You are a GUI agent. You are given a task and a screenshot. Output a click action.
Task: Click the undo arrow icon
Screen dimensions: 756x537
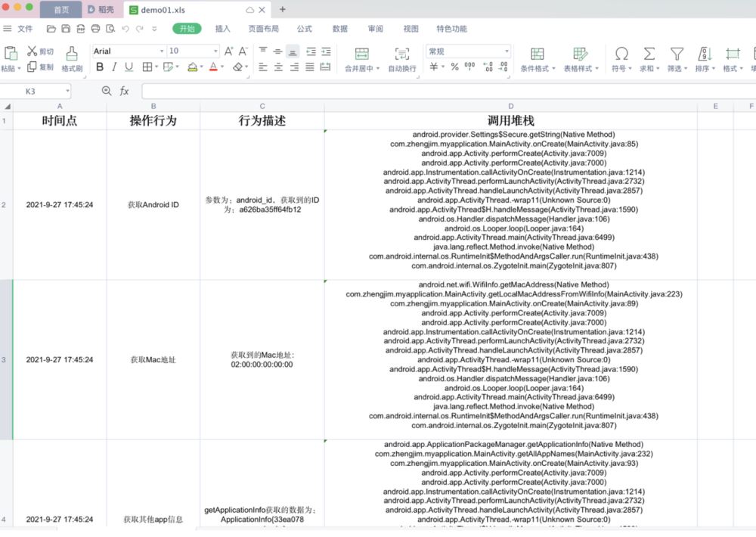coord(125,29)
